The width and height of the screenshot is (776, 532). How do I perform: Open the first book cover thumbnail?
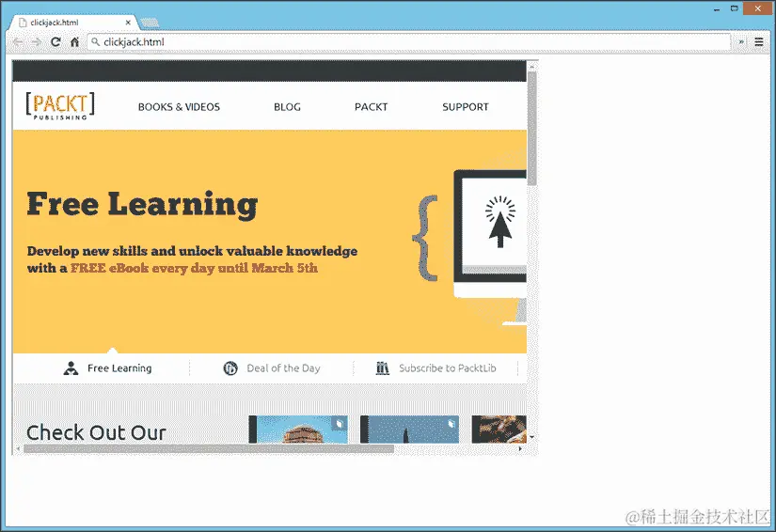298,430
